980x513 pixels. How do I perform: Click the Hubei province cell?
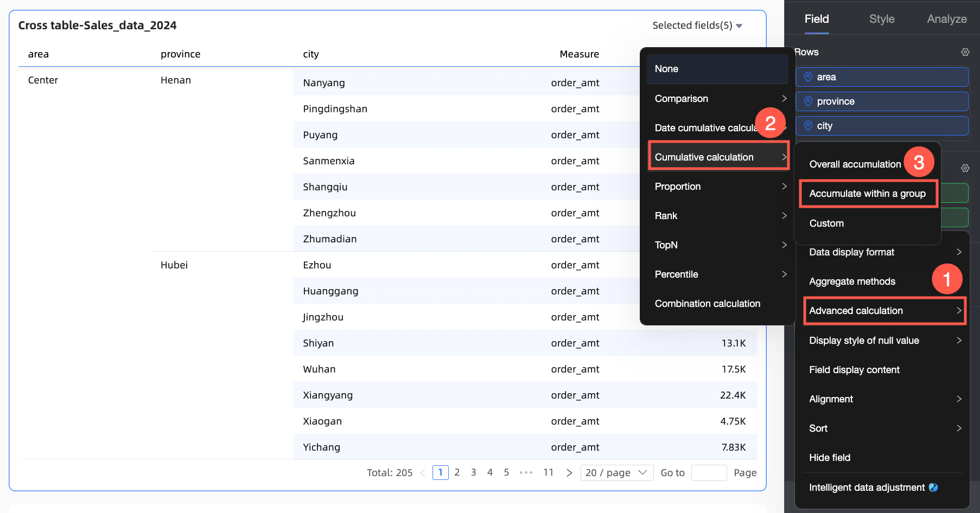coord(174,265)
